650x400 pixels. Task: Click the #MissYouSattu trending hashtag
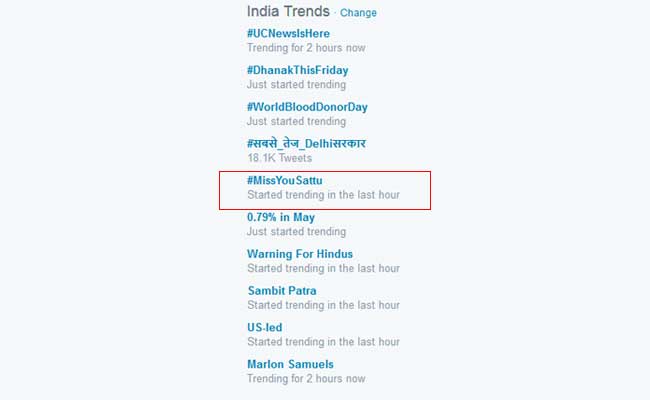[285, 180]
